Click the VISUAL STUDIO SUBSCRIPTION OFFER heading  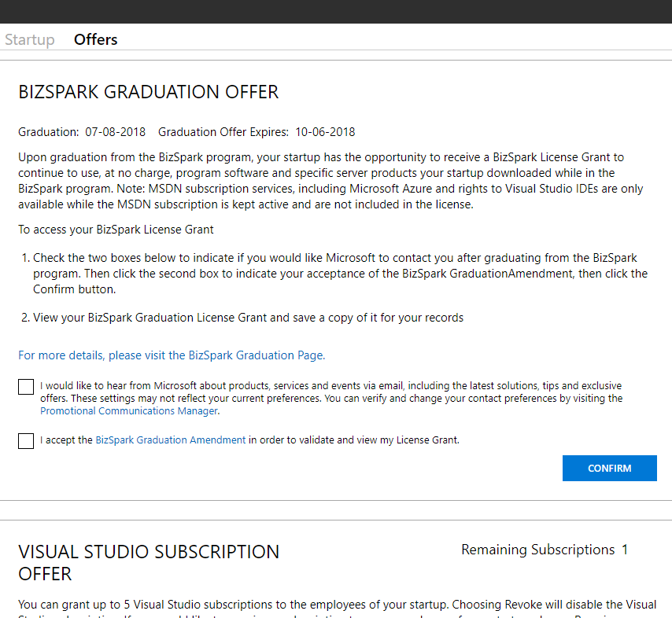click(149, 563)
